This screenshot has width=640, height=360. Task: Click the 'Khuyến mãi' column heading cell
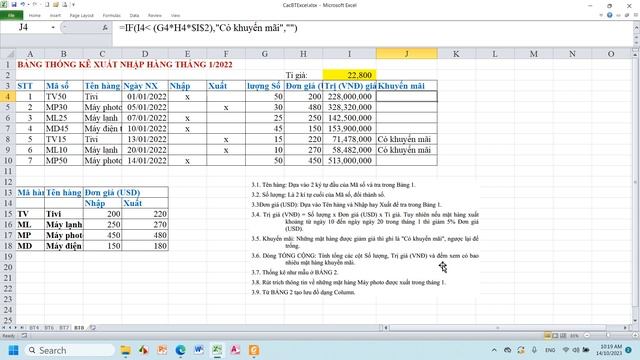coord(407,86)
